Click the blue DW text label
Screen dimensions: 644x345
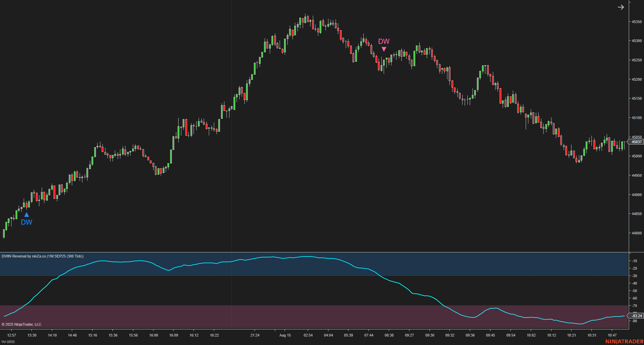point(26,222)
